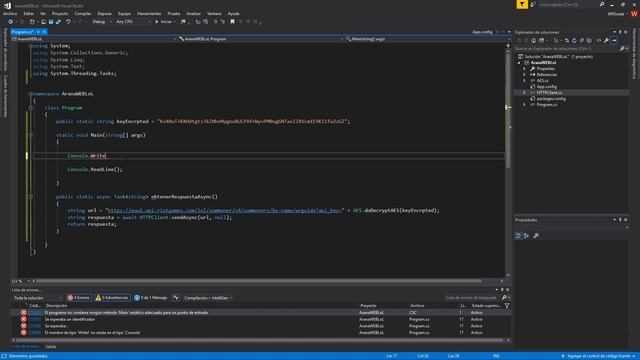Collapse the namespace ArenaWEBLoL code block
Image resolution: width=640 pixels, height=360 pixels.
(x=31, y=94)
